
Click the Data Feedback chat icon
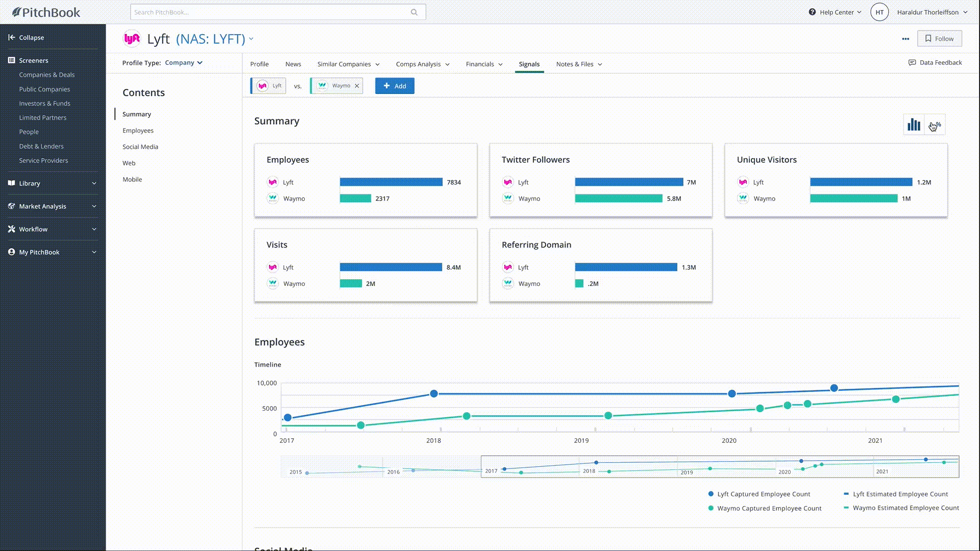point(912,63)
